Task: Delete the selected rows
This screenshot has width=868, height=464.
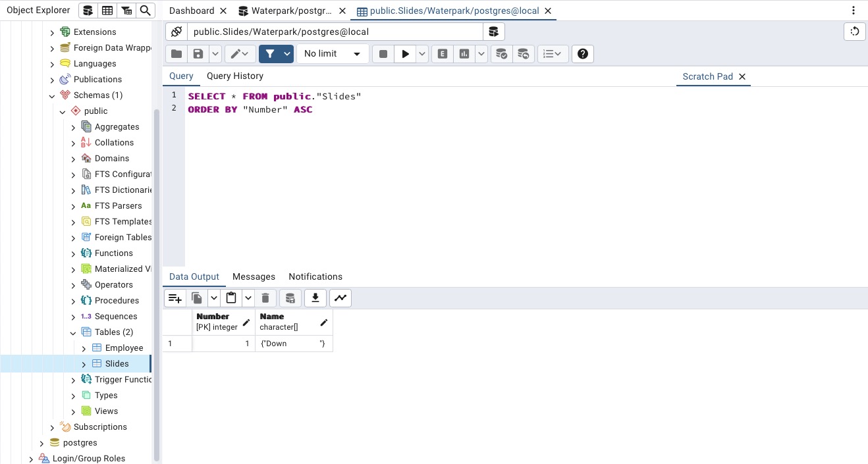Action: 266,297
